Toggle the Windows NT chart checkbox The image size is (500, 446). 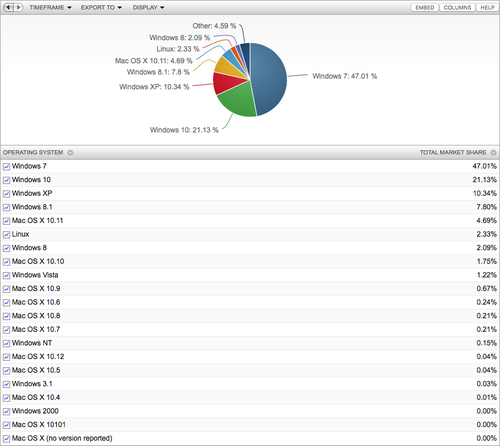click(6, 344)
